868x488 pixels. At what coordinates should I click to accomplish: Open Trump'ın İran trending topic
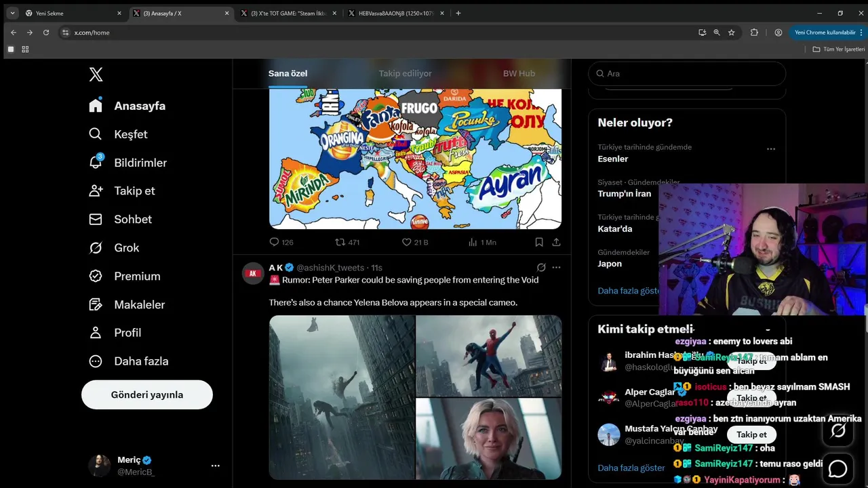[x=624, y=194]
